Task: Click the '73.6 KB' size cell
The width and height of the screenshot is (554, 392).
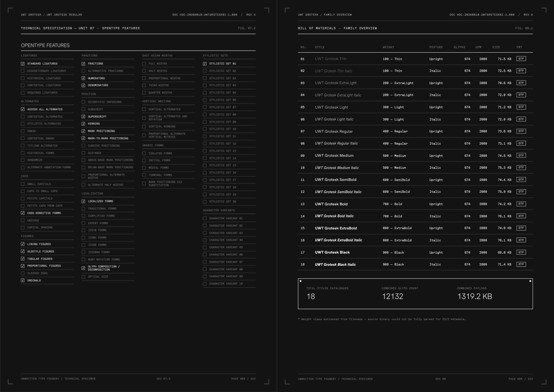Action: [504, 131]
